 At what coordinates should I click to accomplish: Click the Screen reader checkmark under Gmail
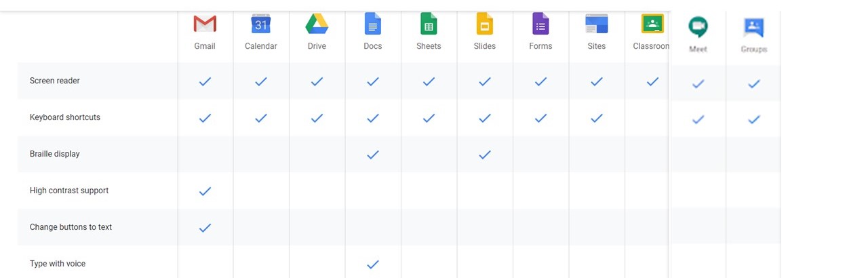coord(205,81)
